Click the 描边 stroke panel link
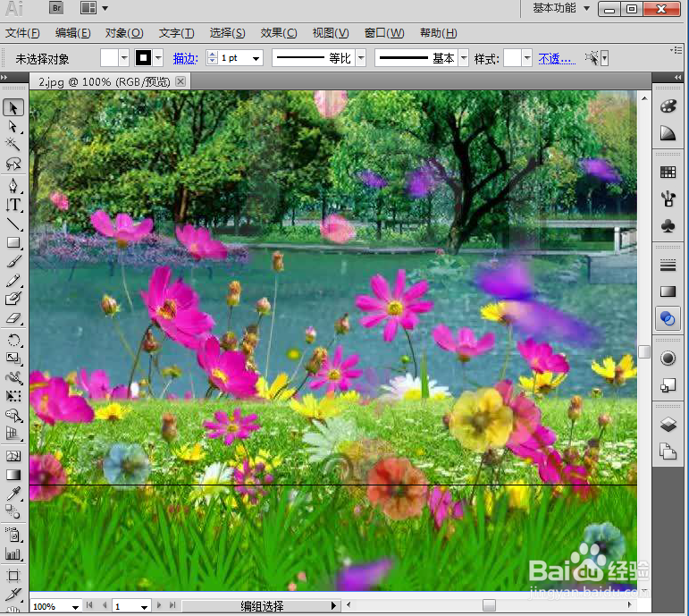 [x=186, y=58]
